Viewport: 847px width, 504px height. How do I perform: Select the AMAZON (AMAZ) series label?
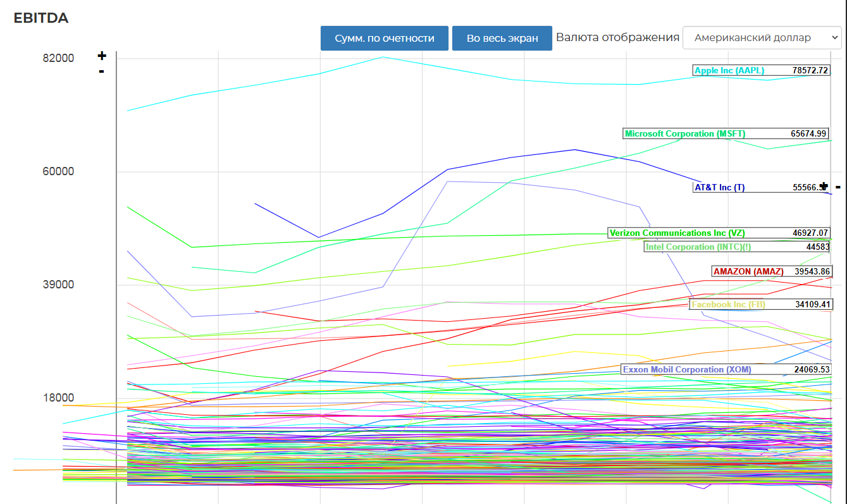(748, 271)
